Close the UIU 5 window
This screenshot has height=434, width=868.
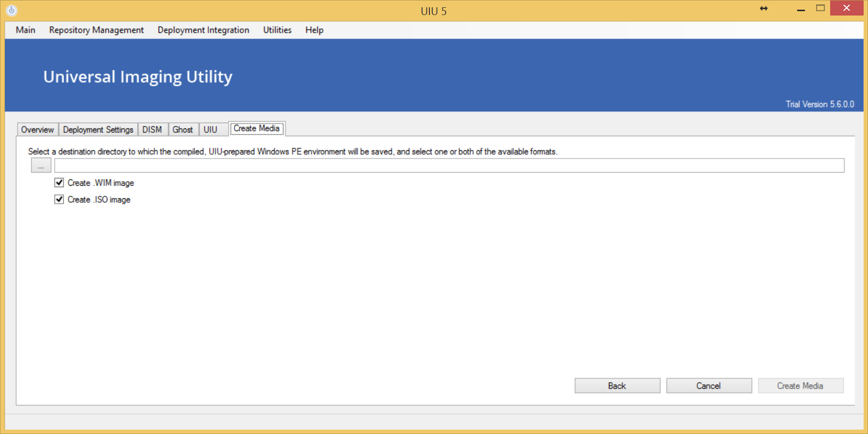click(x=847, y=8)
